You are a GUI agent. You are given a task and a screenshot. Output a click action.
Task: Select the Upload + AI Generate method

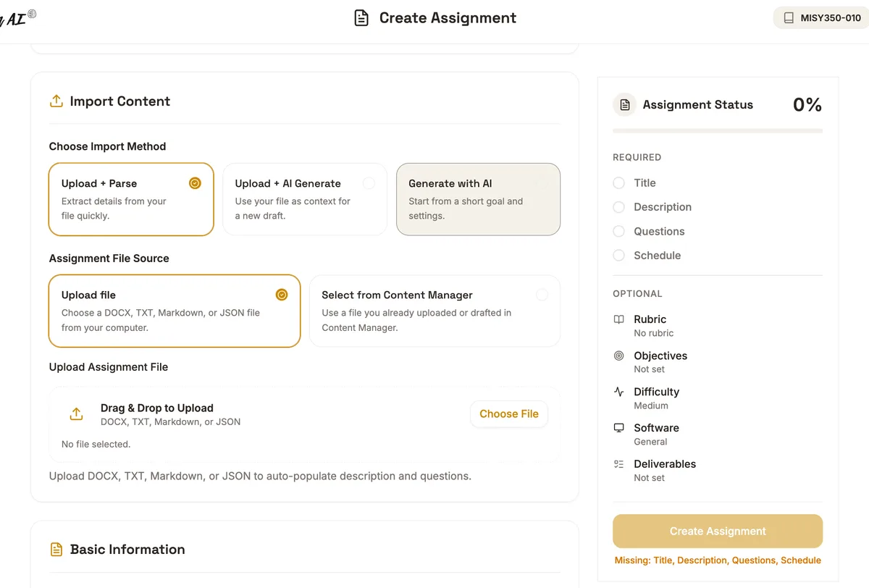pyautogui.click(x=305, y=199)
